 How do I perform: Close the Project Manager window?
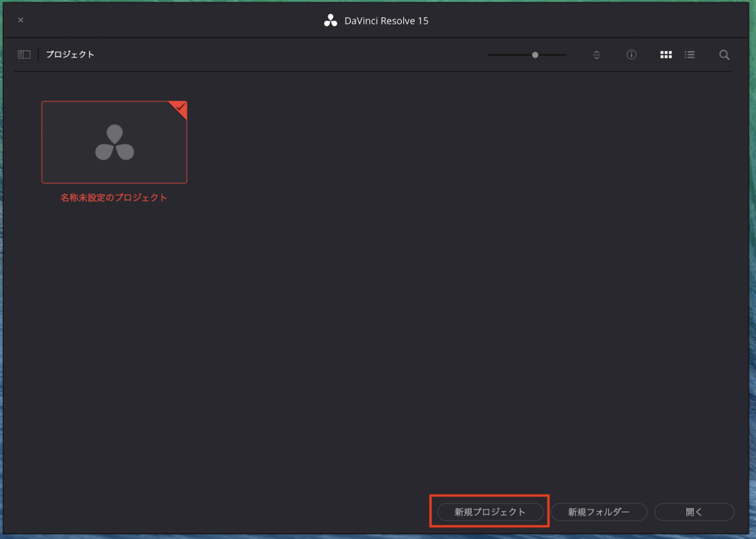pos(21,20)
